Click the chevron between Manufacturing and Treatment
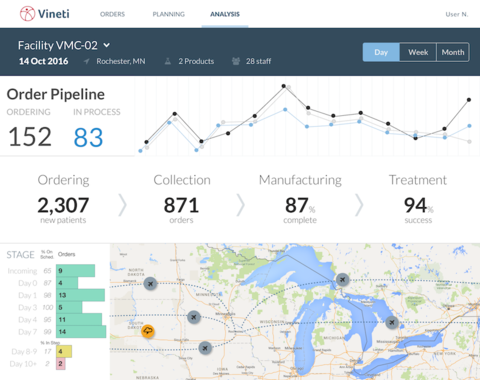 point(359,205)
